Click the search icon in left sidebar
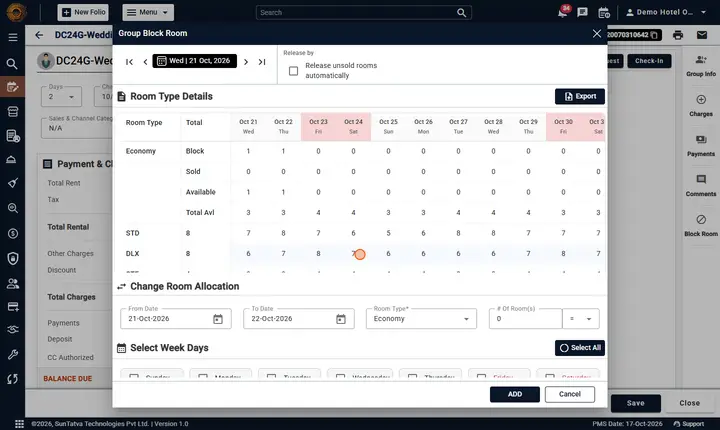Viewport: 720px width, 430px height. click(12, 64)
